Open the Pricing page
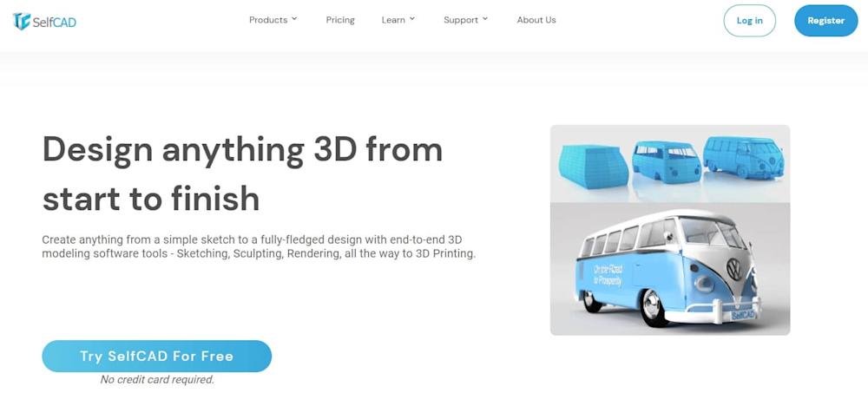The image size is (868, 393). (x=340, y=20)
